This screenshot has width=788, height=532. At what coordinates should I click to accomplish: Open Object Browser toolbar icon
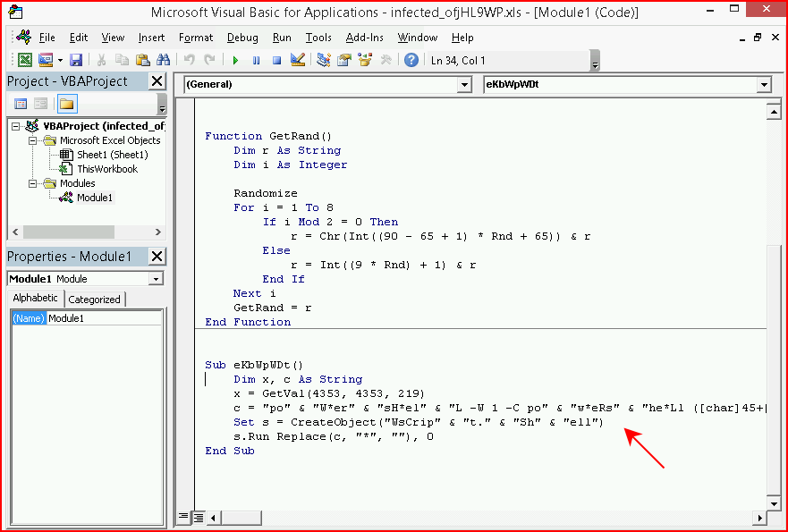pyautogui.click(x=365, y=60)
